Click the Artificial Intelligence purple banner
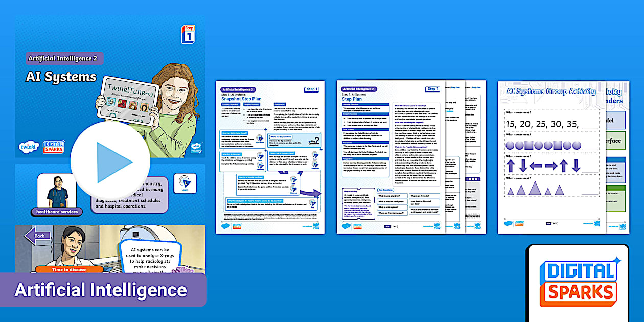644x322 pixels. pos(101,290)
